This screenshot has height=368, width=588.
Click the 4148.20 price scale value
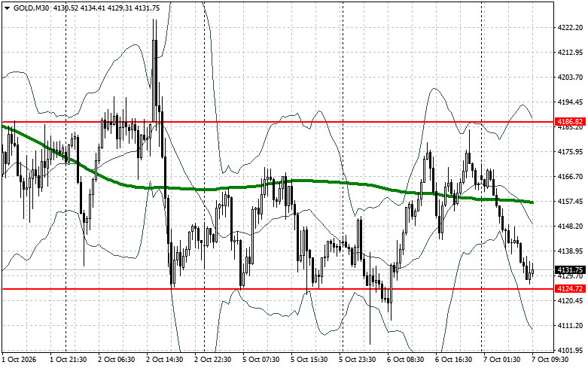(570, 227)
